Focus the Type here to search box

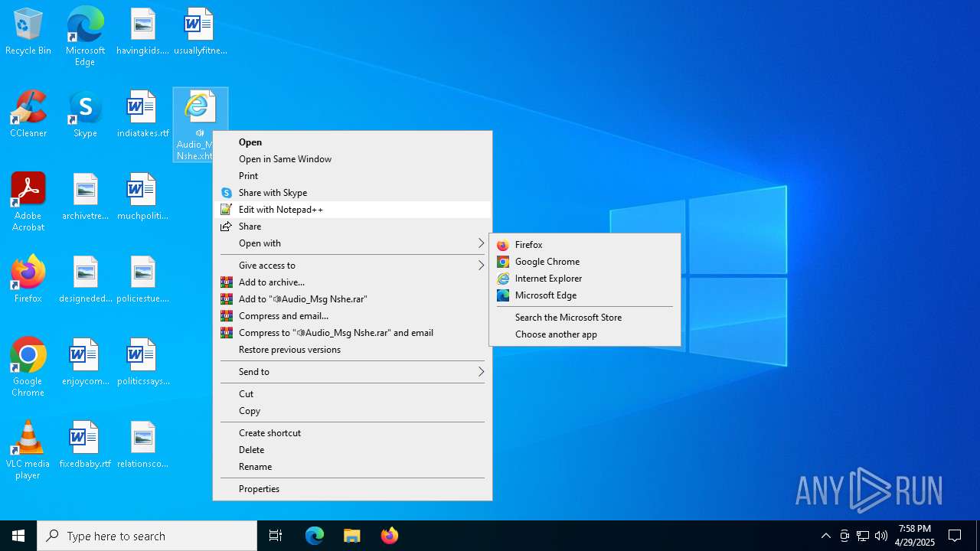pos(147,536)
